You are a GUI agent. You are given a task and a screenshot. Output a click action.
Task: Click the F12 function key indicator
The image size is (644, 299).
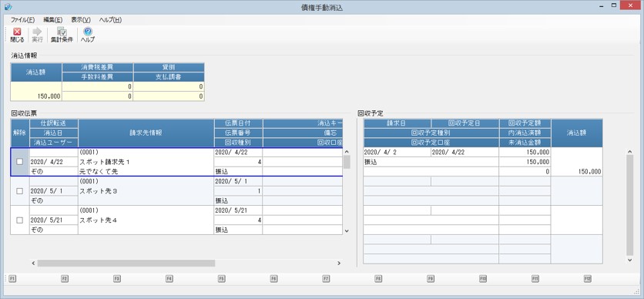587,278
